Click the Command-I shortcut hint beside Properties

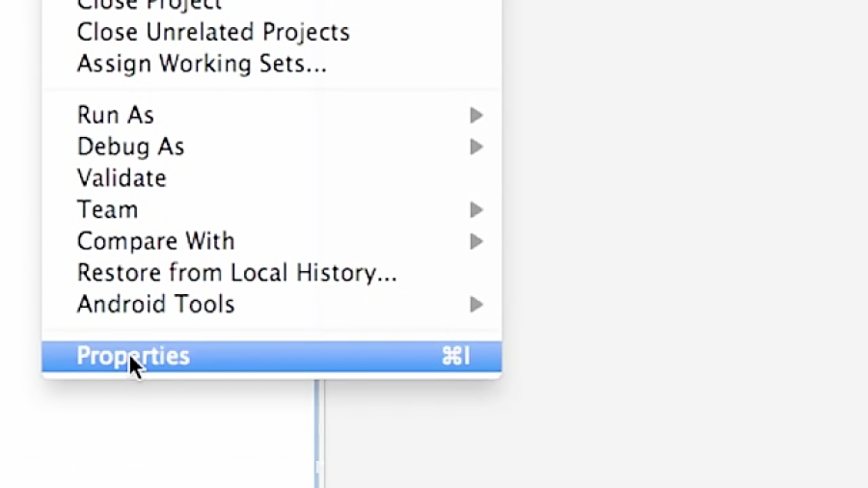tap(456, 356)
